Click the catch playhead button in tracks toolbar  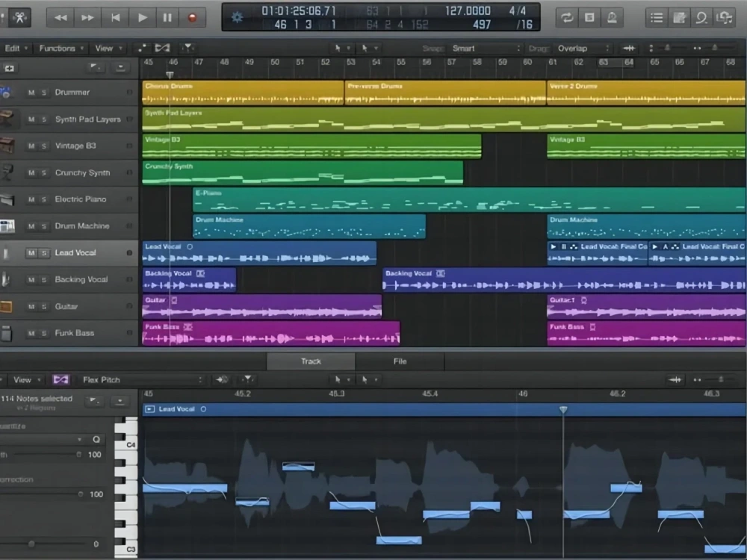(188, 48)
